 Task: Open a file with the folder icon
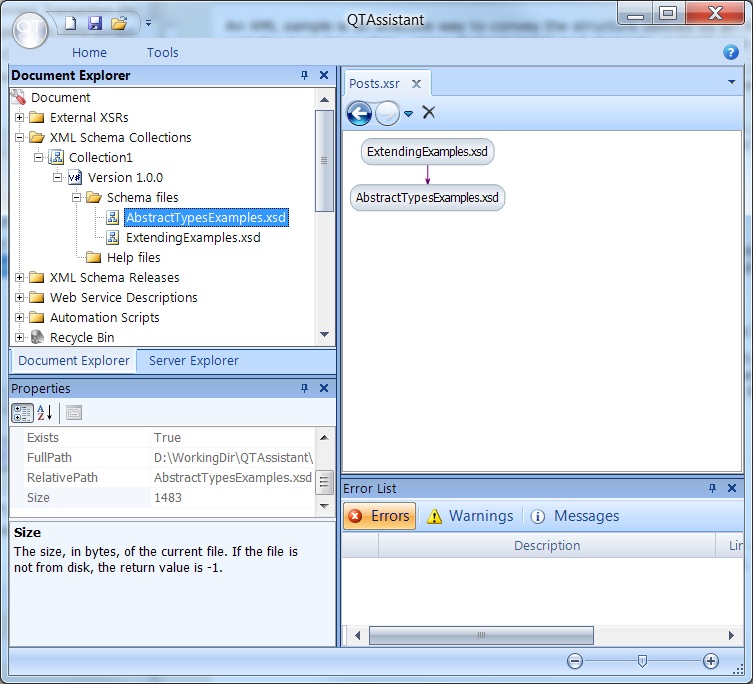pos(119,23)
